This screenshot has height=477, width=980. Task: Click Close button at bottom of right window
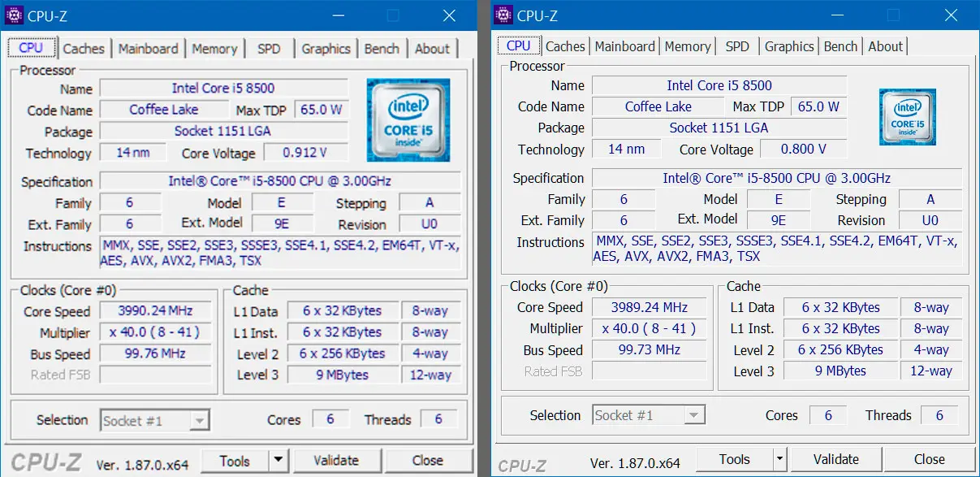(x=929, y=459)
